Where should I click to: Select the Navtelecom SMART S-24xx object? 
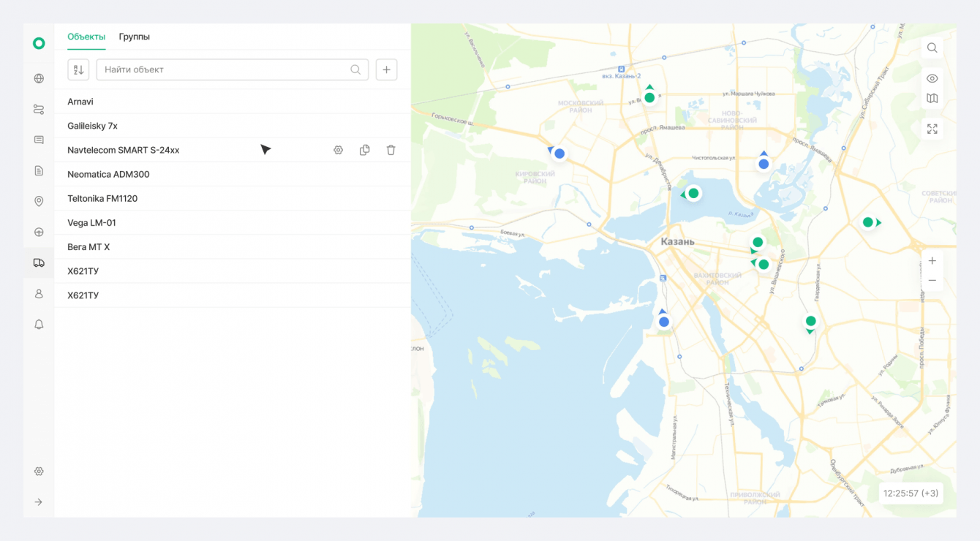[233, 150]
